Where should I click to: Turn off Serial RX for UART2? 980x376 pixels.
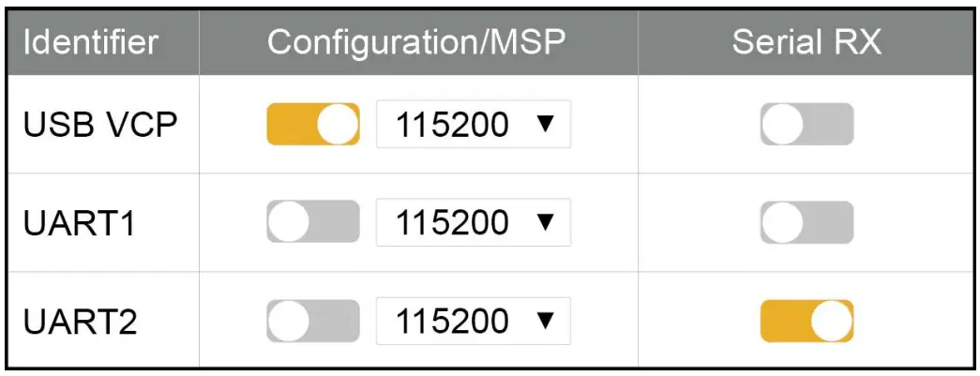coord(807,323)
